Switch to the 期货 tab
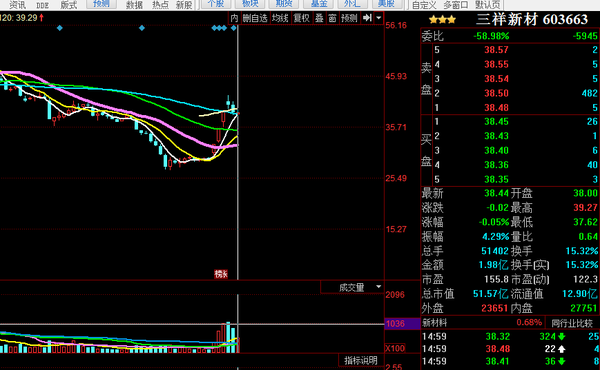Image resolution: width=600 pixels, height=370 pixels. [x=284, y=4]
